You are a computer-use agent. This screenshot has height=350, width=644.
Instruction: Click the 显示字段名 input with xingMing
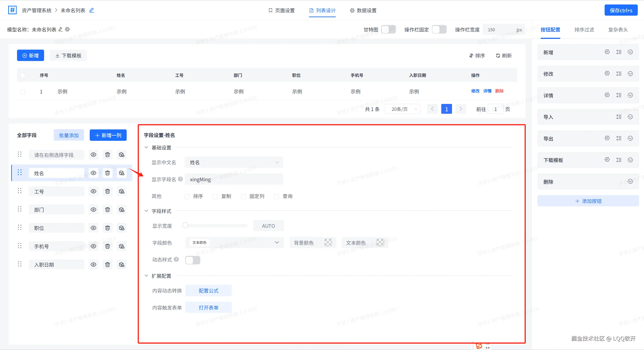pyautogui.click(x=234, y=179)
